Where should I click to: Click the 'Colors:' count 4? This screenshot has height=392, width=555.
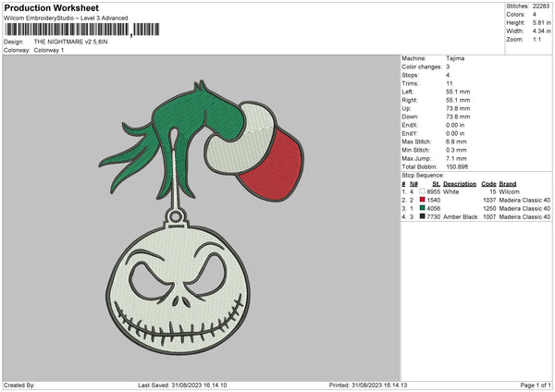click(x=534, y=15)
